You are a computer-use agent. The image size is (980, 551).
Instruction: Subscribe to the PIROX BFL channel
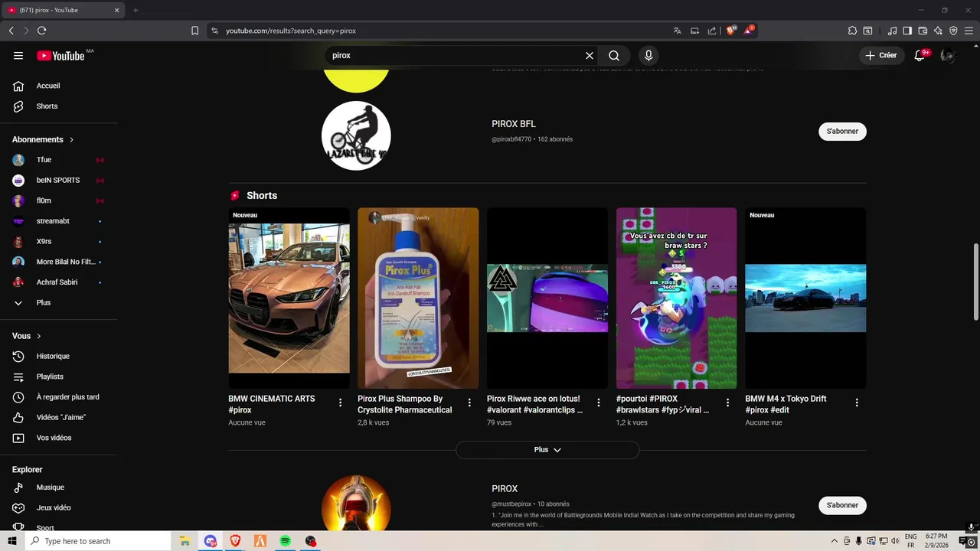842,131
